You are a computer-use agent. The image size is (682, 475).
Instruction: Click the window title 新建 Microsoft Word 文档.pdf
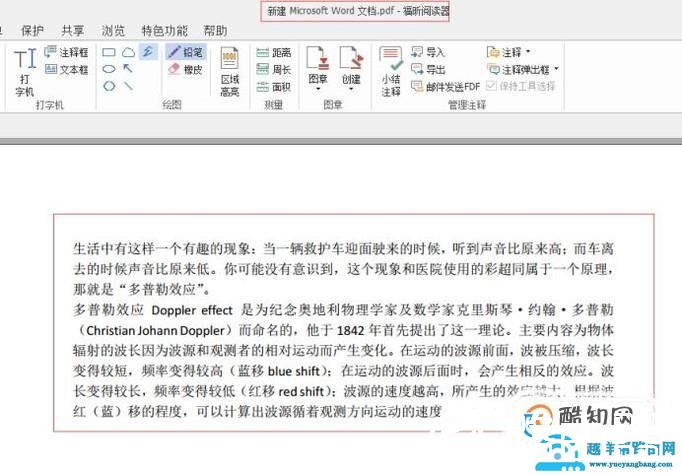click(x=331, y=11)
